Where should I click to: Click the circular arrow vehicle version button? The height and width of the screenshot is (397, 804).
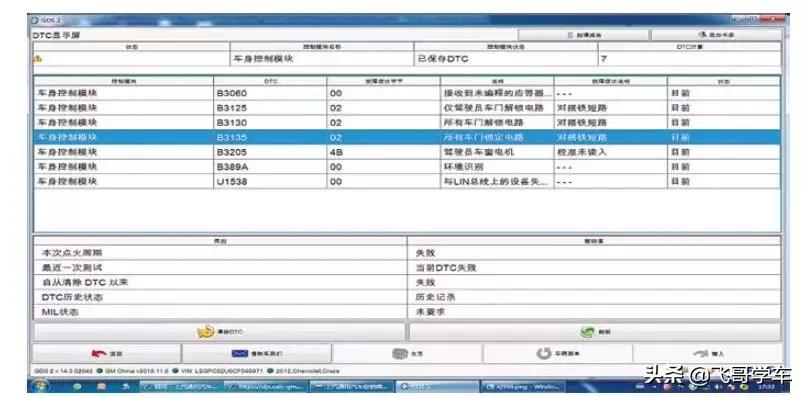coord(558,353)
